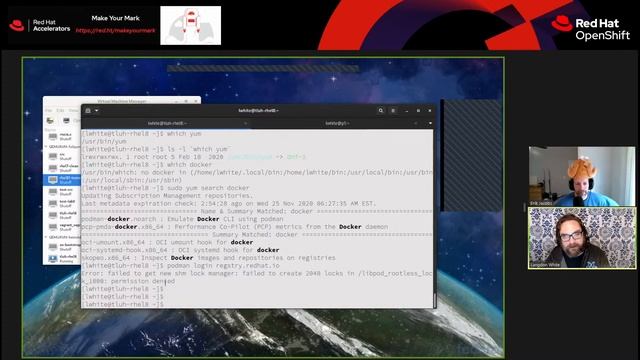Viewport: 640px width, 360px height.
Task: Select the Langdon White webcam feed
Action: pos(582,238)
